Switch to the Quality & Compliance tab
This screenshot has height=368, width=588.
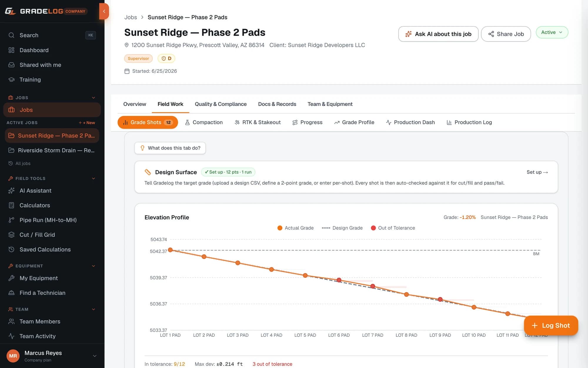(x=220, y=104)
